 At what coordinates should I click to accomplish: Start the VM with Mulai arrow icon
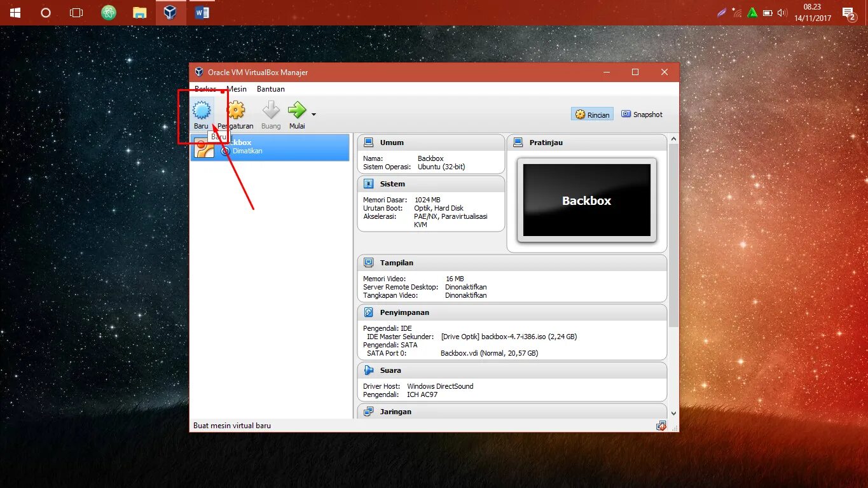[297, 110]
